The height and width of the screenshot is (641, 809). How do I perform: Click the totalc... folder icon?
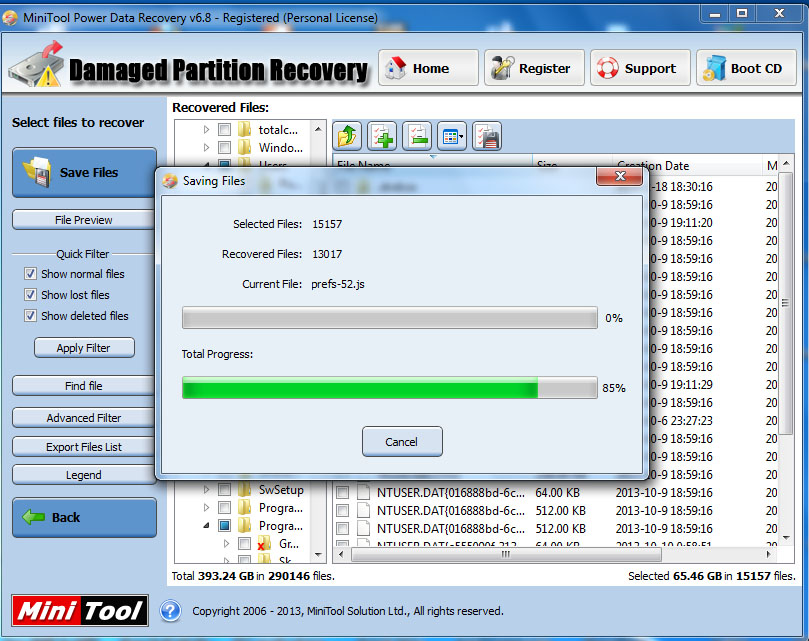coord(245,129)
